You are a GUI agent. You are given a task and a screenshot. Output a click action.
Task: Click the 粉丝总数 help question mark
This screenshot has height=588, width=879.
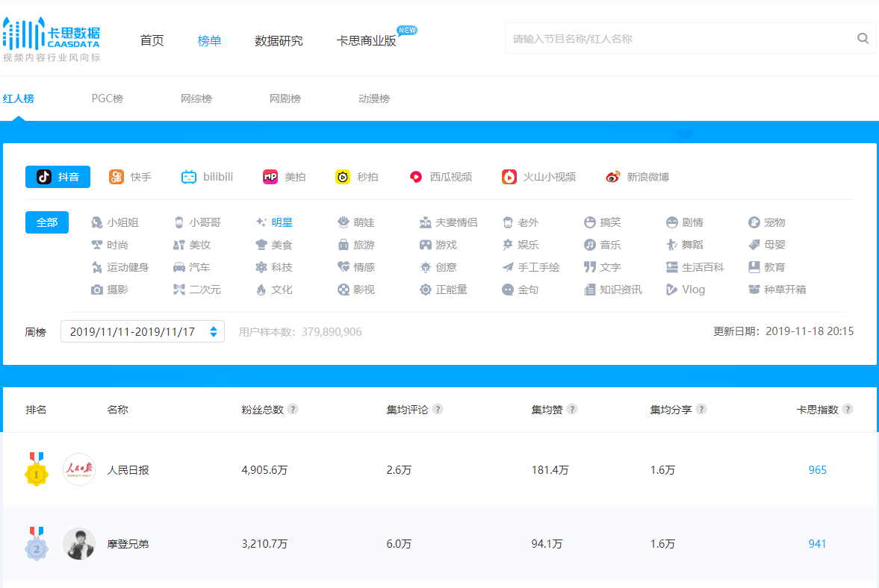pos(293,409)
